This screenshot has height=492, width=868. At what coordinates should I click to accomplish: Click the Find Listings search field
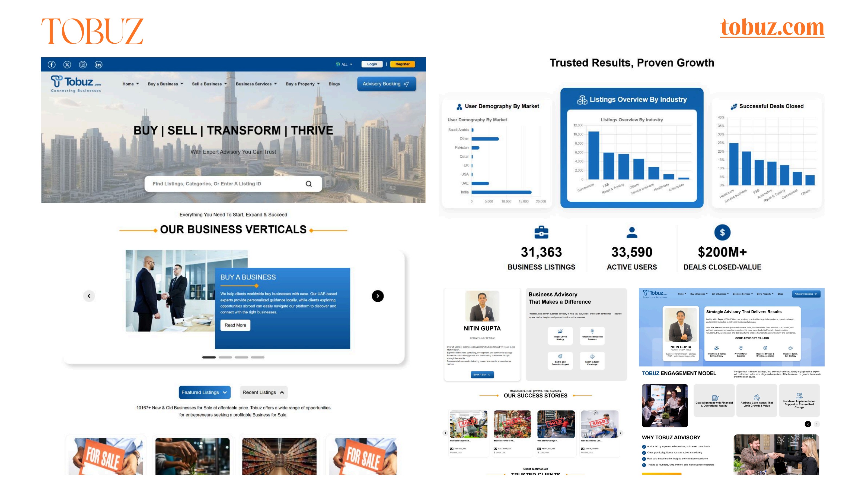tap(233, 184)
